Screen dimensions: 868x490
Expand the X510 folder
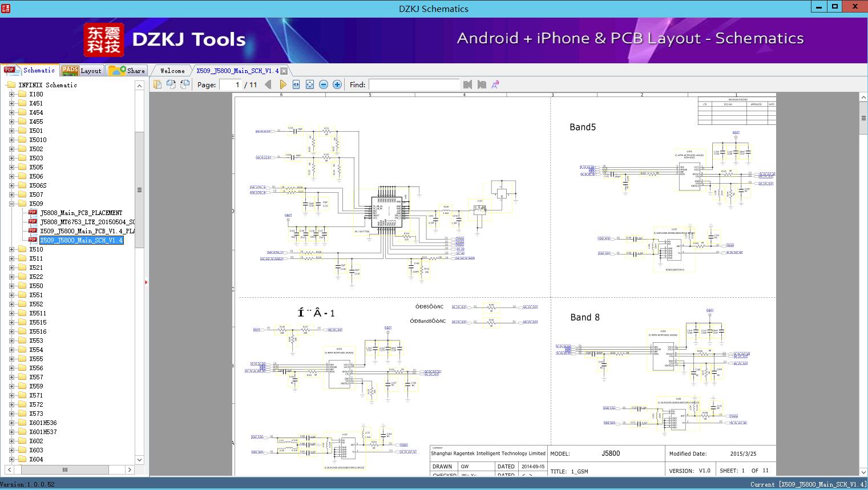[11, 249]
